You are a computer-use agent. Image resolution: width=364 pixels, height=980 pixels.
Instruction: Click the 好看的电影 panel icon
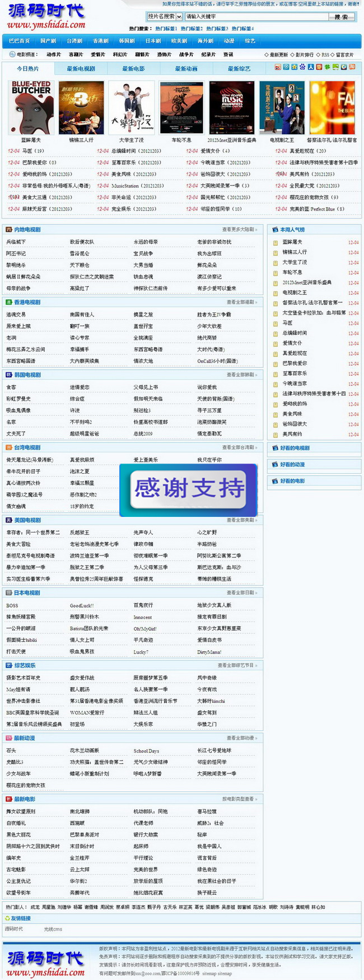[x=274, y=481]
